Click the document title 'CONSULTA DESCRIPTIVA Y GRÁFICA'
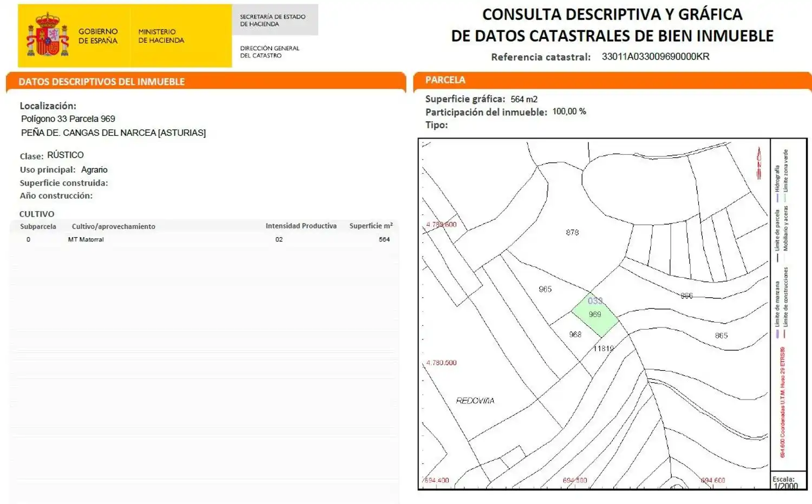 point(612,14)
